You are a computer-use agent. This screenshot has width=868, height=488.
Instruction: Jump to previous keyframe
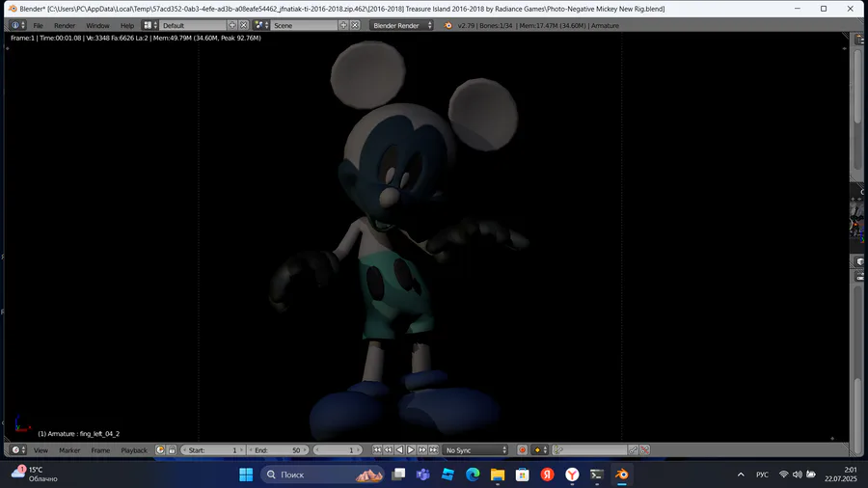coord(388,449)
